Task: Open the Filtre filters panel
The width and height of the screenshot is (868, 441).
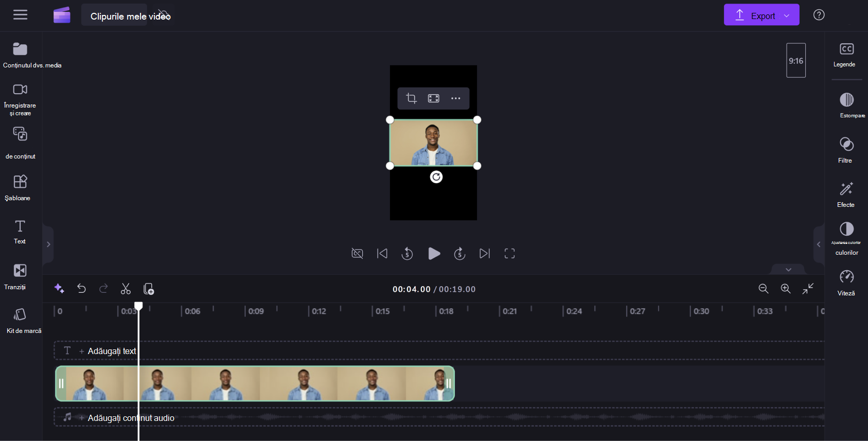Action: [846, 150]
